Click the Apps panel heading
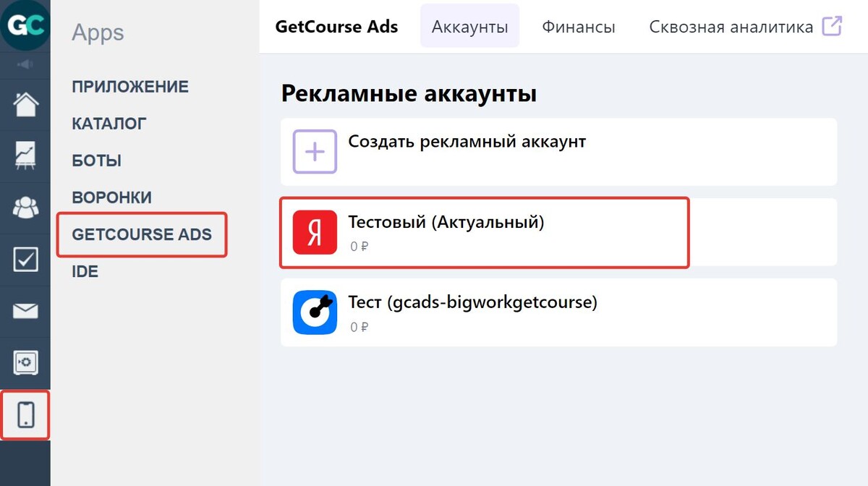Viewport: 868px width, 486px height. 98,32
